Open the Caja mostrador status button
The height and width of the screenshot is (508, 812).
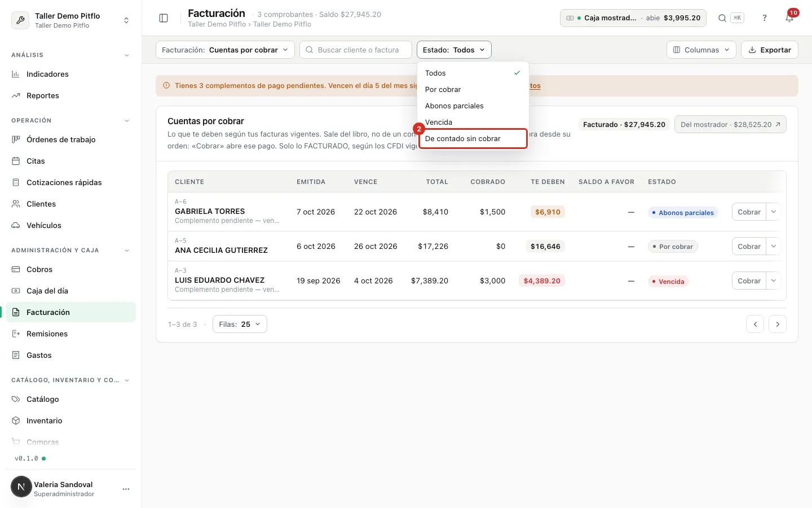(633, 18)
